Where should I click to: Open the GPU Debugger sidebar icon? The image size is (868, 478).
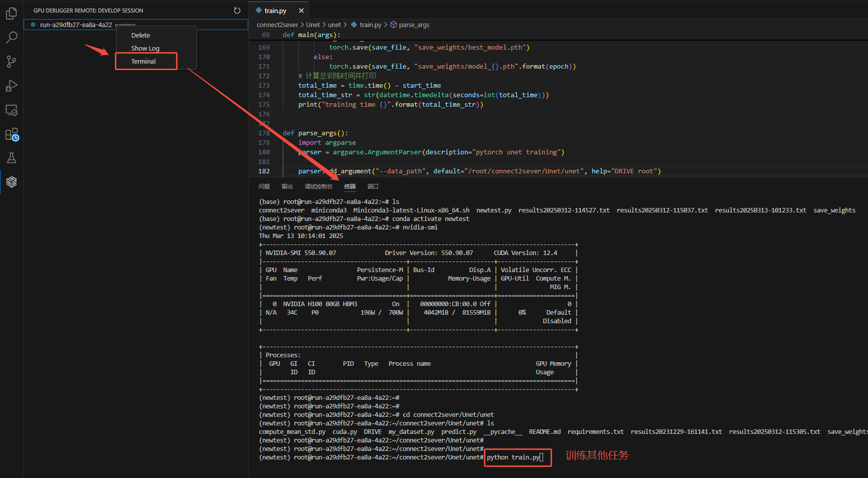11,182
